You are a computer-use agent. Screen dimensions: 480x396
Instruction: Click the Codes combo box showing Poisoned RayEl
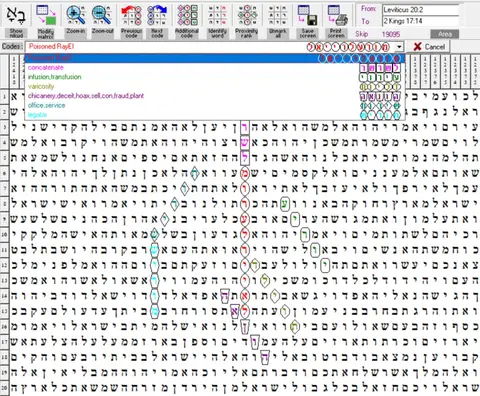215,47
